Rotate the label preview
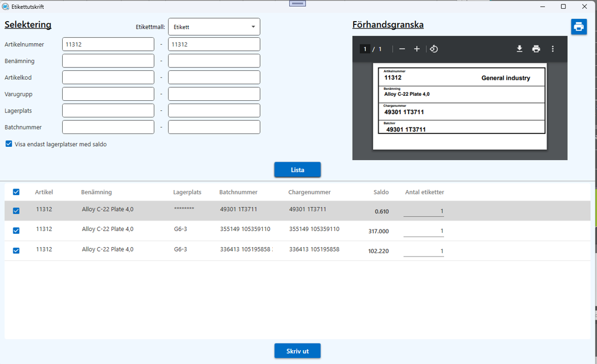The image size is (597, 364). (x=434, y=49)
